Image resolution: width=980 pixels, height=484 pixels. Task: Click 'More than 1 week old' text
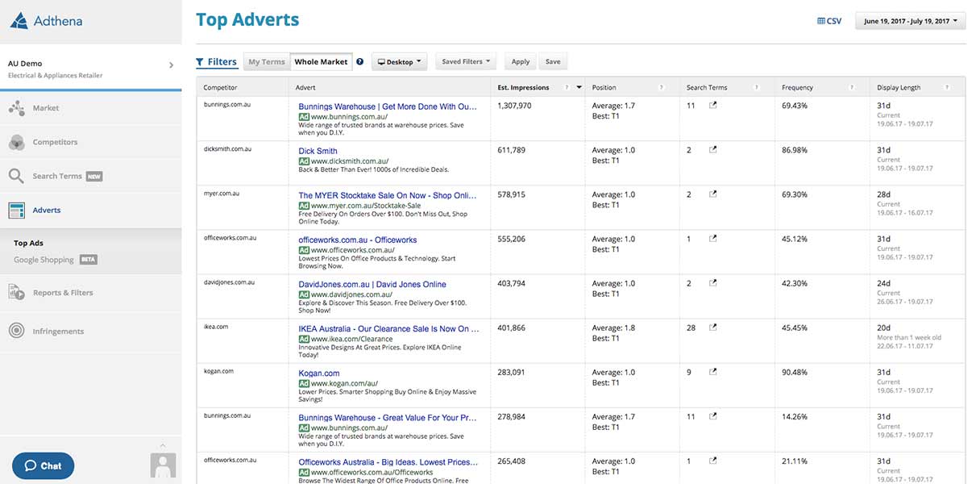point(909,337)
